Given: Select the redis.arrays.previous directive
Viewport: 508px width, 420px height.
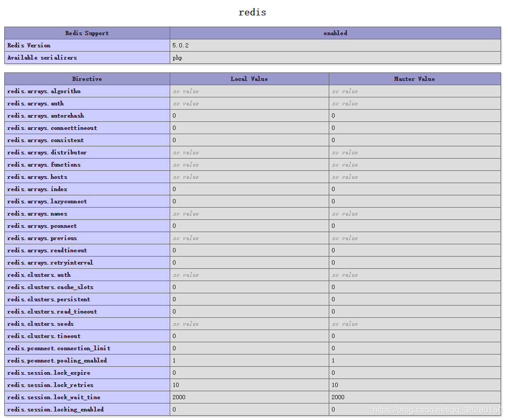Looking at the screenshot, I should click(x=42, y=238).
